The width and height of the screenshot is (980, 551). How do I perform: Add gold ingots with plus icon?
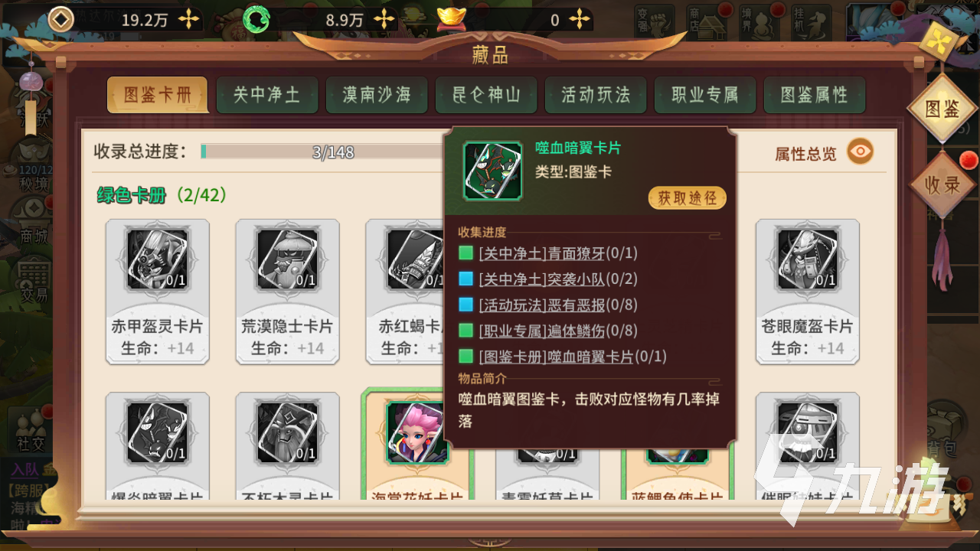580,19
